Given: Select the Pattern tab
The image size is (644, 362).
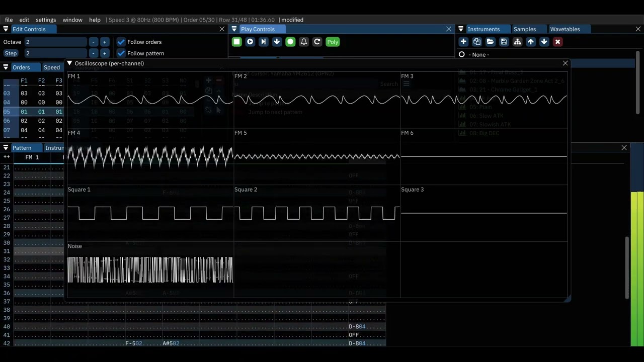Looking at the screenshot, I should pos(22,148).
